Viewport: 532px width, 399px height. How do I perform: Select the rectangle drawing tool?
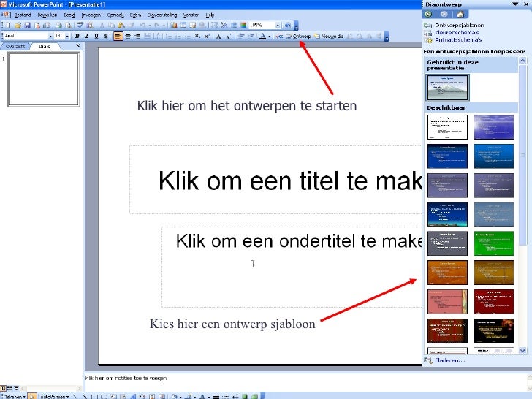[x=95, y=396]
